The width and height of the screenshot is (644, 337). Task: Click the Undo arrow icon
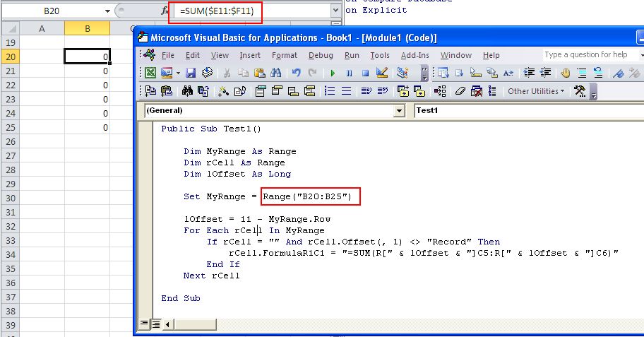pyautogui.click(x=296, y=73)
